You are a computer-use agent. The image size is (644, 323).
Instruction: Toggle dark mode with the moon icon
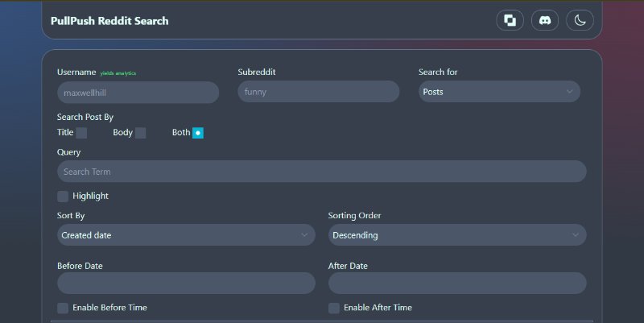click(580, 20)
